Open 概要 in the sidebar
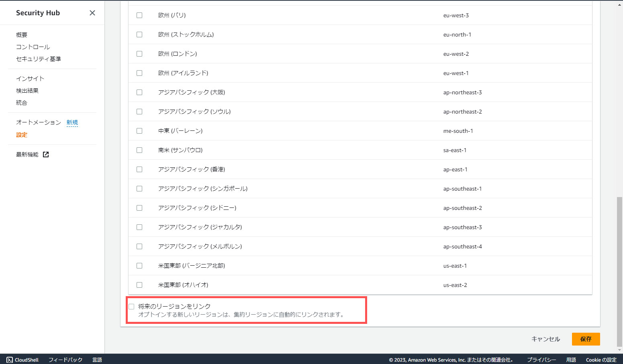Screen dimensions: 623x364 click(x=22, y=35)
